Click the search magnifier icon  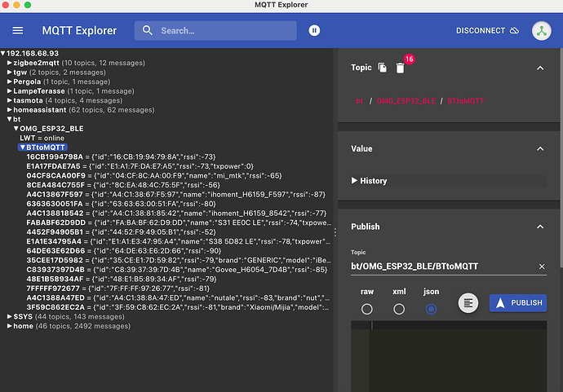click(147, 30)
